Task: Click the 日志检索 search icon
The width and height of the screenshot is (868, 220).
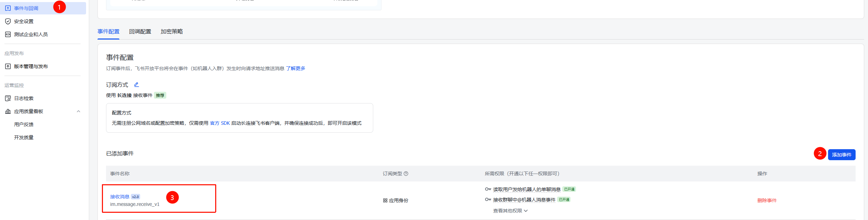Action: 8,98
